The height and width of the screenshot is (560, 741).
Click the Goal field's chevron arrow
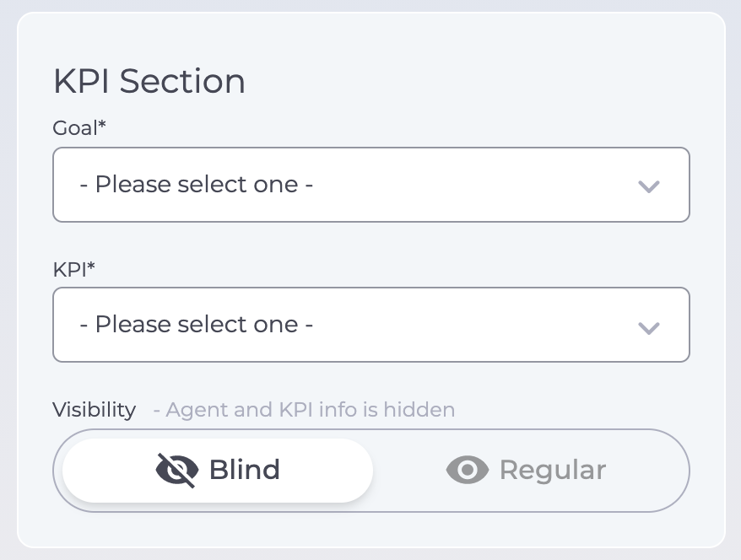(648, 186)
